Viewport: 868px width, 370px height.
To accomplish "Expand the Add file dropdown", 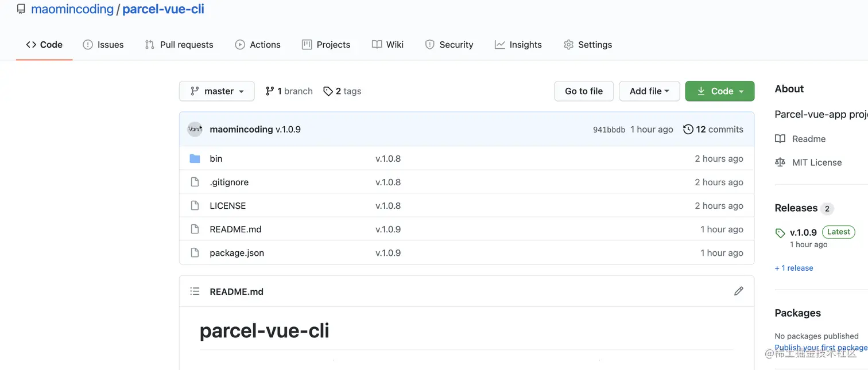I will click(649, 91).
